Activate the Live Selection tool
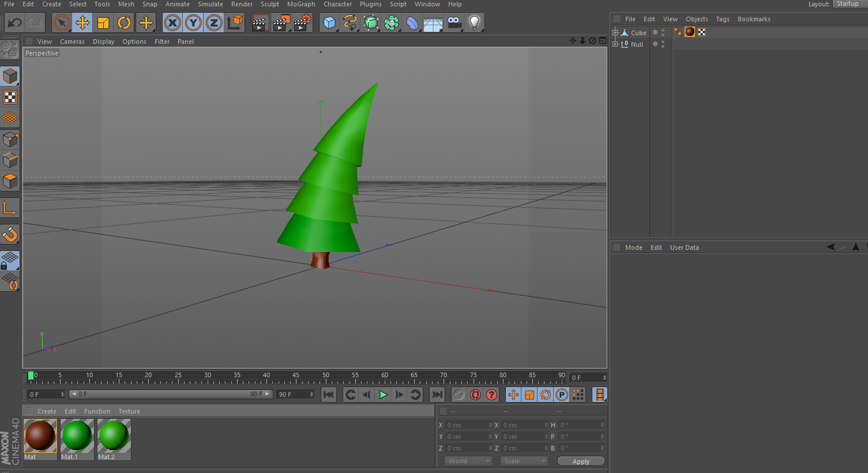Viewport: 868px width, 473px height. (61, 22)
